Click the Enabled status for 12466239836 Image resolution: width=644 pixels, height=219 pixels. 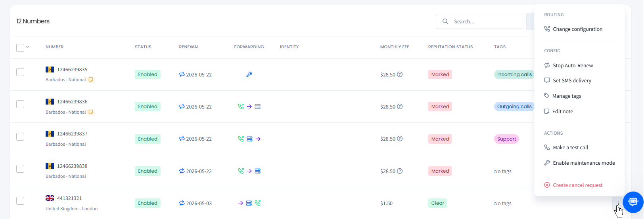148,107
